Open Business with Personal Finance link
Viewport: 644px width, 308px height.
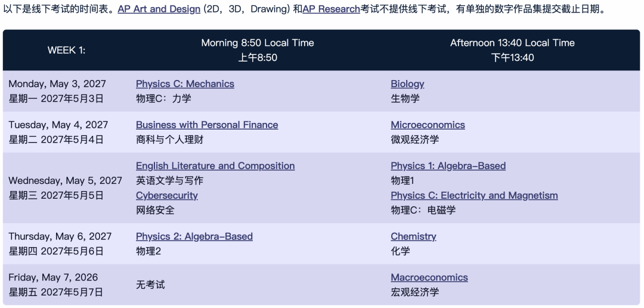tap(207, 125)
